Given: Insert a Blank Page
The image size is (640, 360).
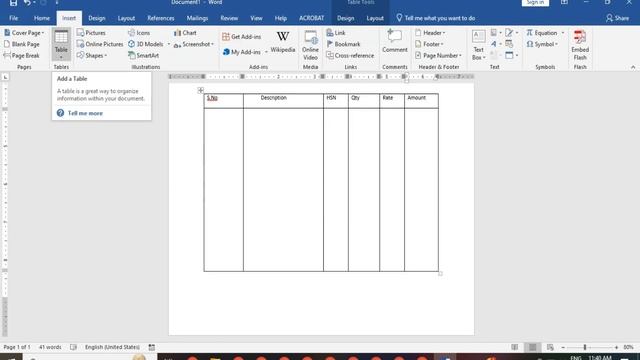Looking at the screenshot, I should tap(22, 44).
